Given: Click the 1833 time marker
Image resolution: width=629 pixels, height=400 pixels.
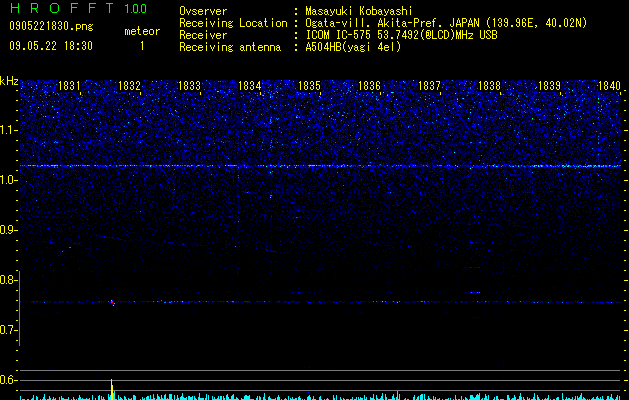Looking at the screenshot, I should (189, 86).
